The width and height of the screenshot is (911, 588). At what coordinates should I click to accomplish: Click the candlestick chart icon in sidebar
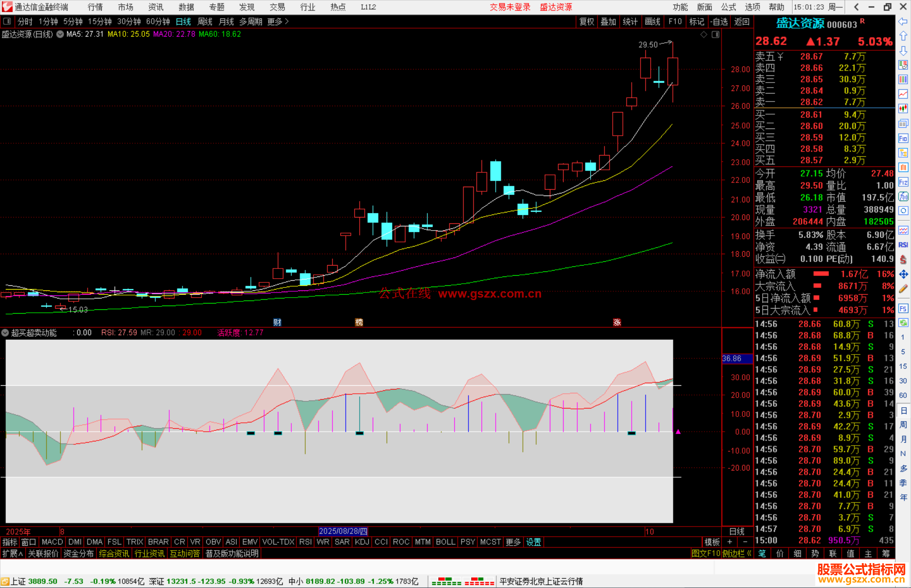tap(903, 109)
